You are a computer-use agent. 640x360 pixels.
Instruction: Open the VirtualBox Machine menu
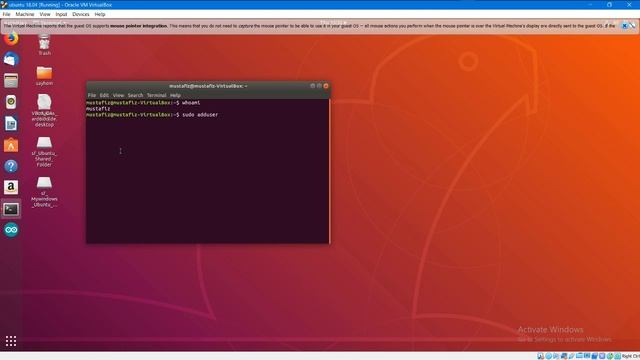pos(25,14)
